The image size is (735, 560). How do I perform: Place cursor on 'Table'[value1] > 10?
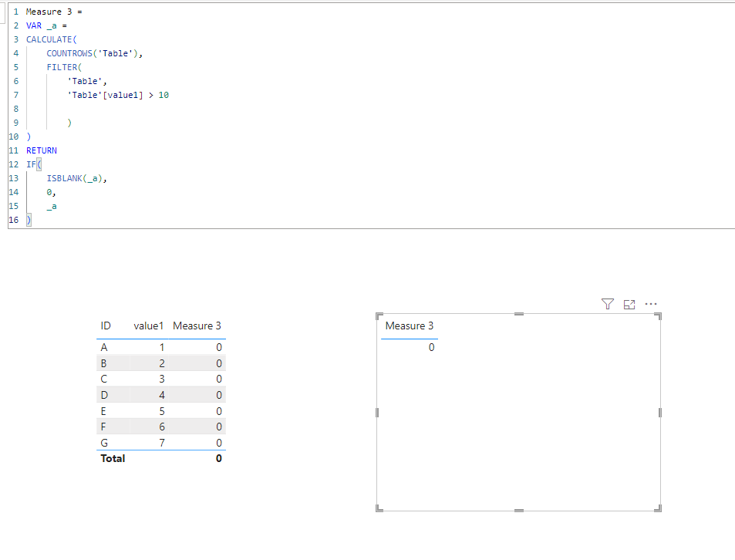pos(118,95)
